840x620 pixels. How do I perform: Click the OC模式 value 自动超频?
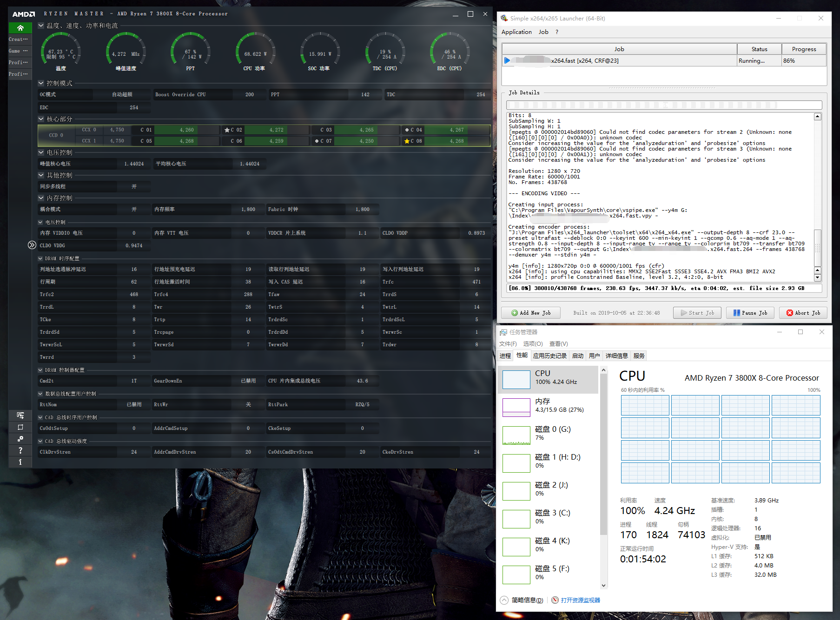coord(122,94)
